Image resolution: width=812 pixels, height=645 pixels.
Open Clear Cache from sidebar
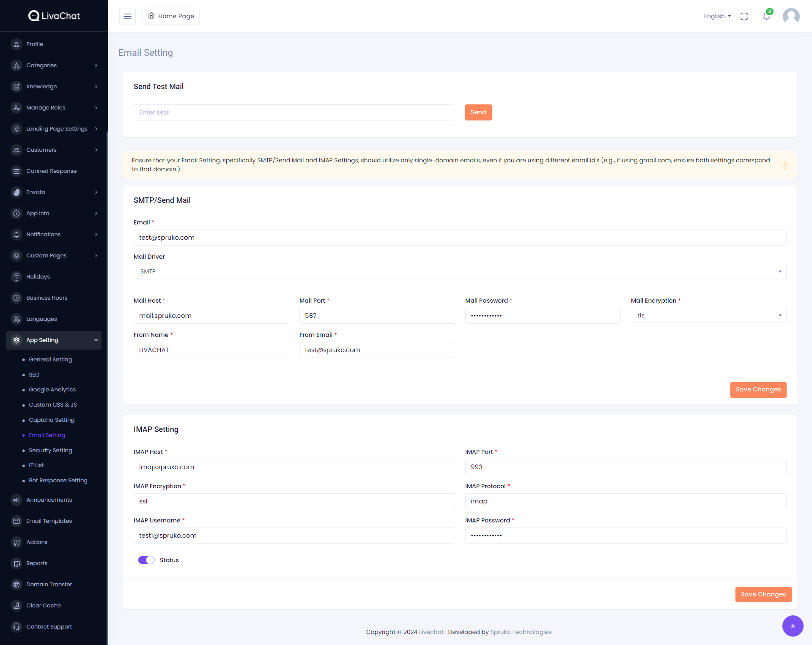tap(43, 605)
